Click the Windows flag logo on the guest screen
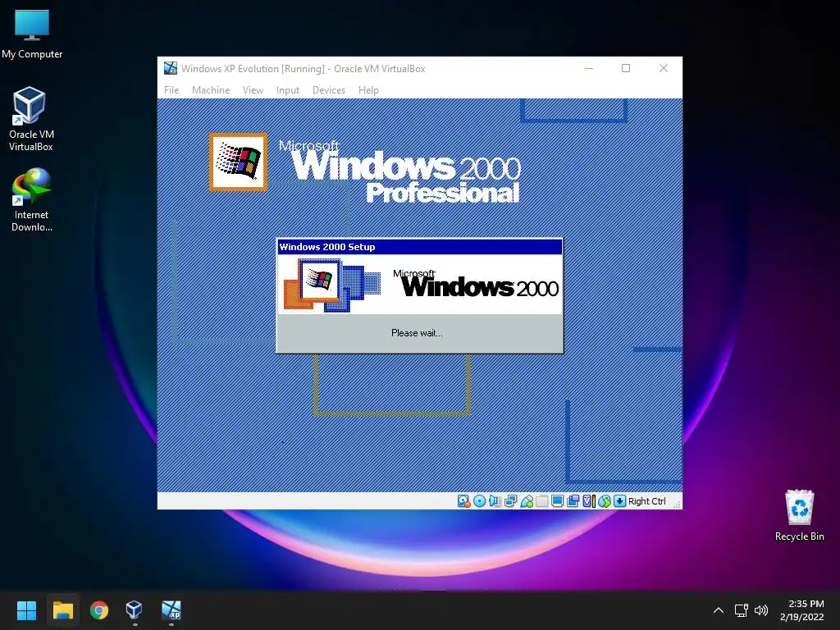 (238, 162)
